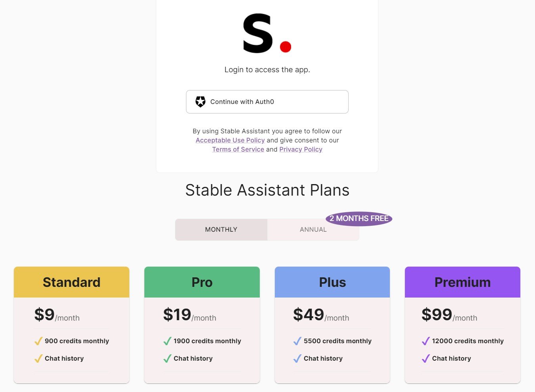The width and height of the screenshot is (535, 392).
Task: Click yellow checkmark beside 900 credits monthly
Action: click(38, 341)
